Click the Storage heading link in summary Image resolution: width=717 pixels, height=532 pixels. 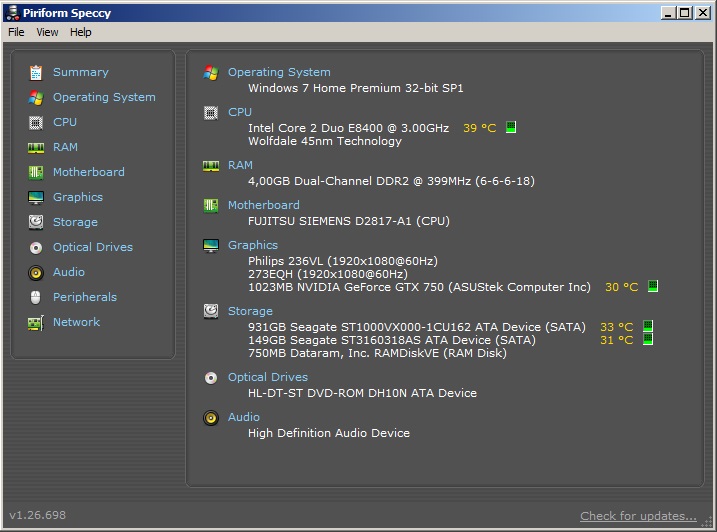tap(251, 311)
